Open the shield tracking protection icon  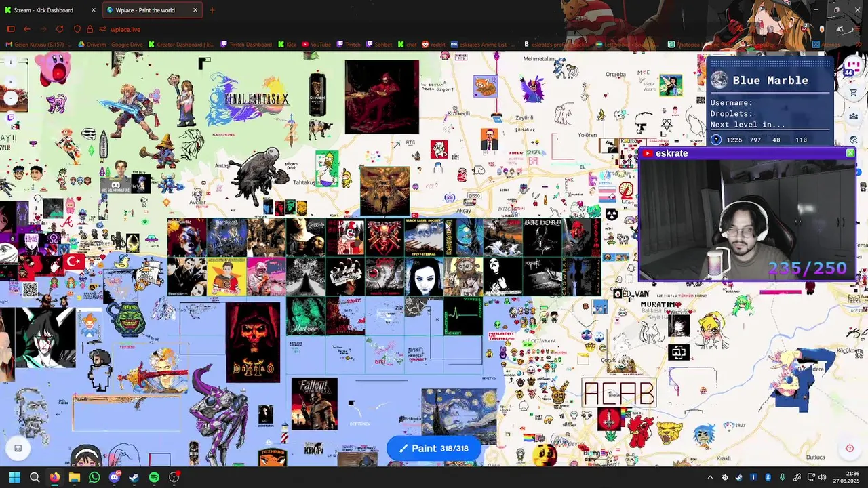[x=77, y=29]
